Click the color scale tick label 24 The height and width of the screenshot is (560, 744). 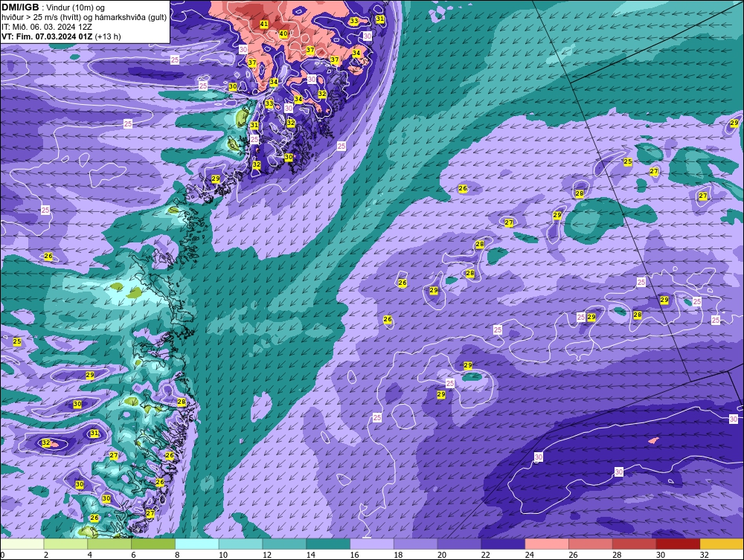click(530, 555)
